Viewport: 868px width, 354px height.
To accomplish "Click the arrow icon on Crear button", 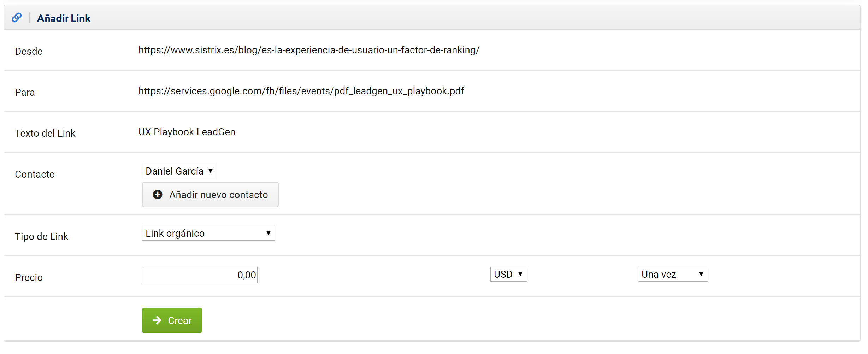I will coord(157,320).
